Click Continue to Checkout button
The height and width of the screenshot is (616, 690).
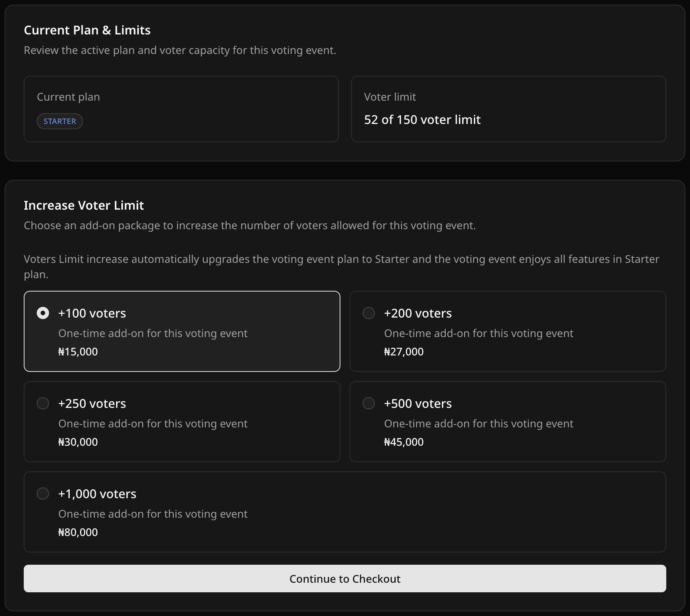point(345,579)
